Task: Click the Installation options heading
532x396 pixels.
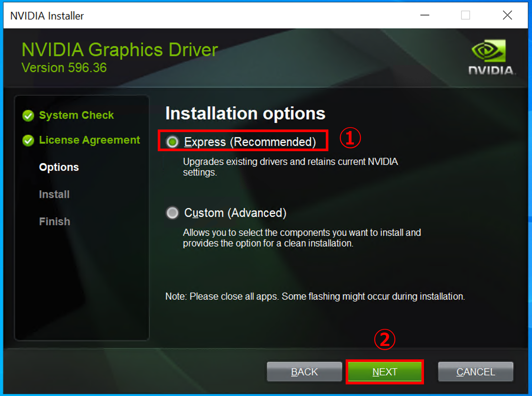Action: (x=245, y=113)
